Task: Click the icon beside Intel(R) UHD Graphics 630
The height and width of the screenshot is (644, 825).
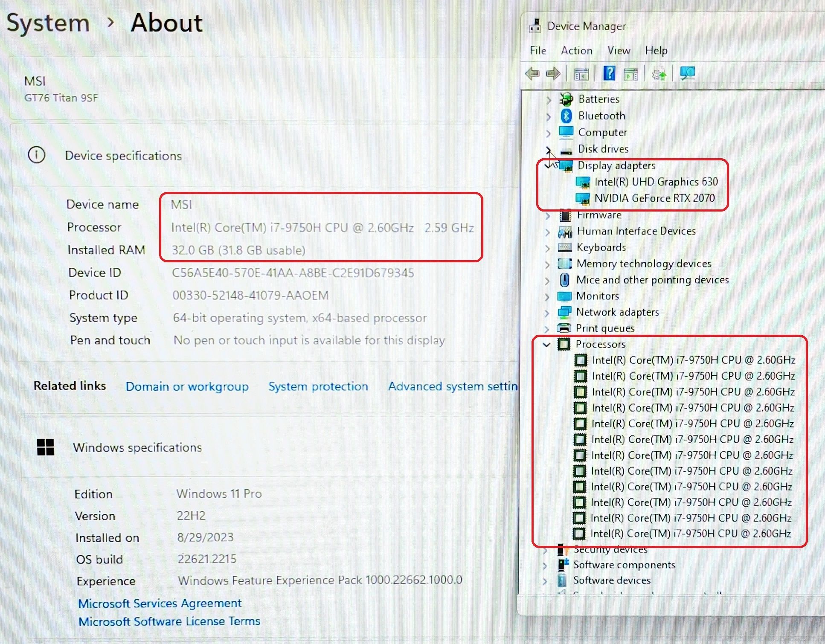Action: pyautogui.click(x=583, y=183)
